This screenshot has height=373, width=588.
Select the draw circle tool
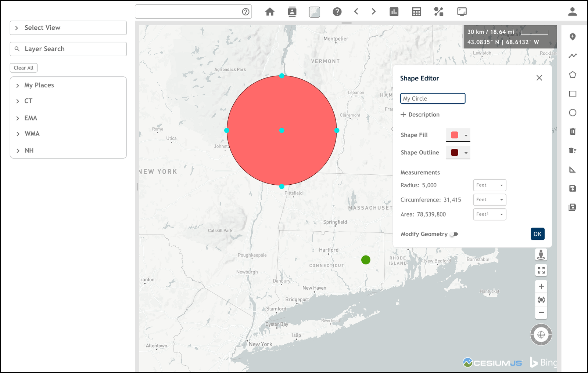click(x=573, y=113)
